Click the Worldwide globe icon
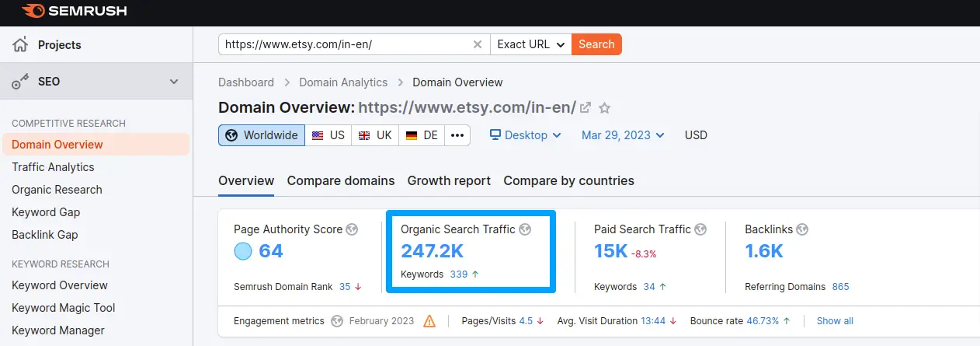This screenshot has width=980, height=346. 231,135
